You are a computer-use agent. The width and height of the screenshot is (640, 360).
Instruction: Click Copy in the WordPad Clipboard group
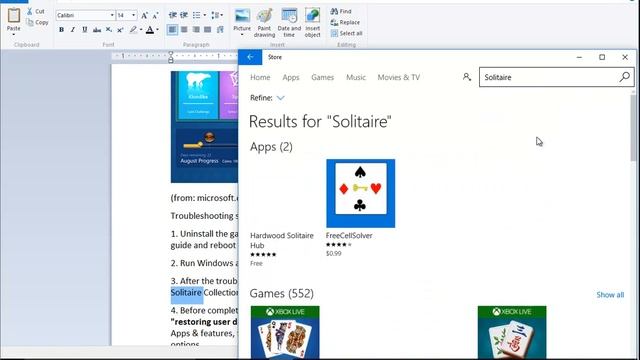tap(37, 22)
